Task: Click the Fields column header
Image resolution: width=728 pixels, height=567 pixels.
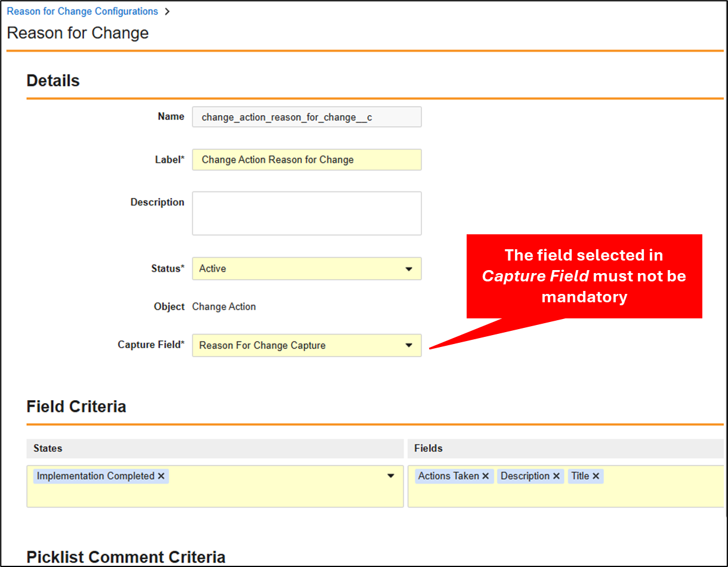Action: tap(428, 448)
